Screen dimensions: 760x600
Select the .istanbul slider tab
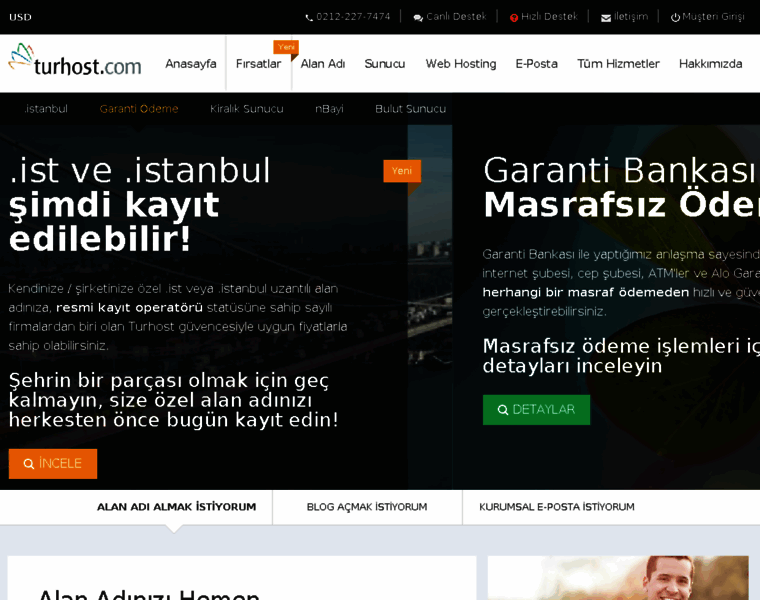tap(46, 109)
